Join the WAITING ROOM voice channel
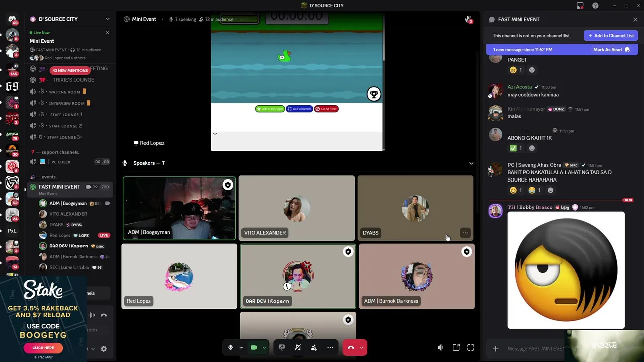The height and width of the screenshot is (362, 644). tap(69, 92)
